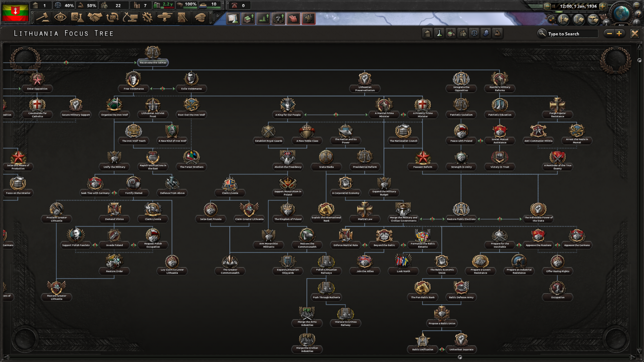Open the Decisions gavel icon

coord(43,18)
